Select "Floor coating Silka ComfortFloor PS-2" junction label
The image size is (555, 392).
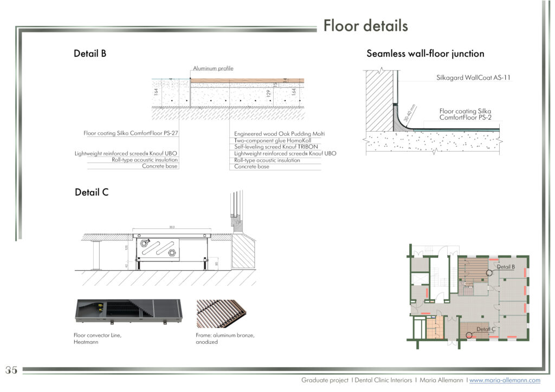[x=465, y=114]
